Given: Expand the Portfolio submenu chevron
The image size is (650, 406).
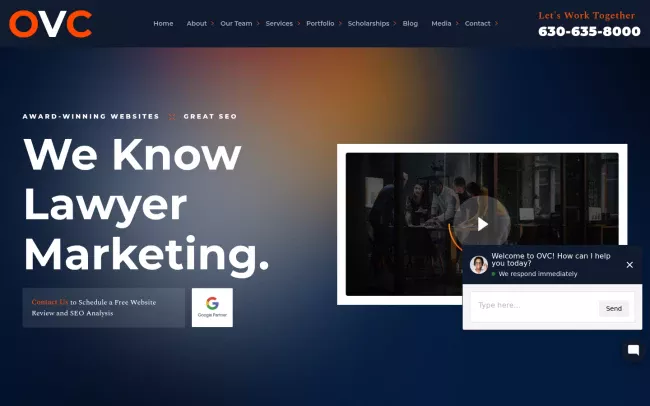Looking at the screenshot, I should tap(340, 24).
